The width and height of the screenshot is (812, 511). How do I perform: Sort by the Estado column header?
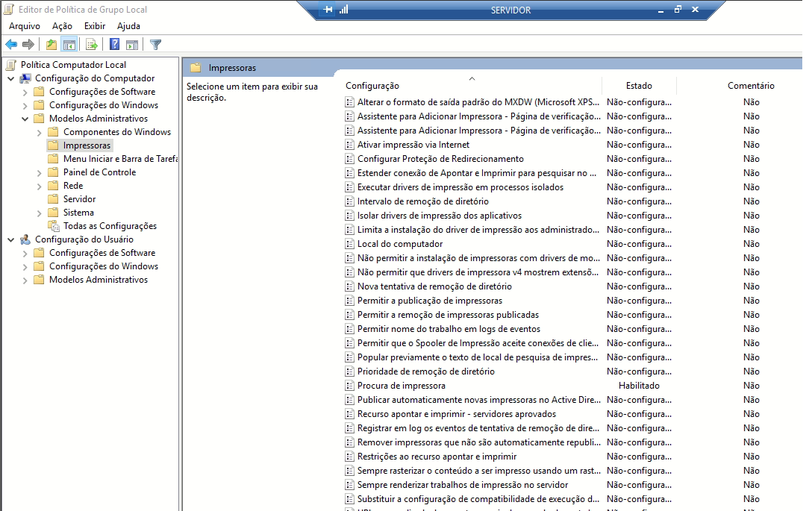[x=639, y=86]
